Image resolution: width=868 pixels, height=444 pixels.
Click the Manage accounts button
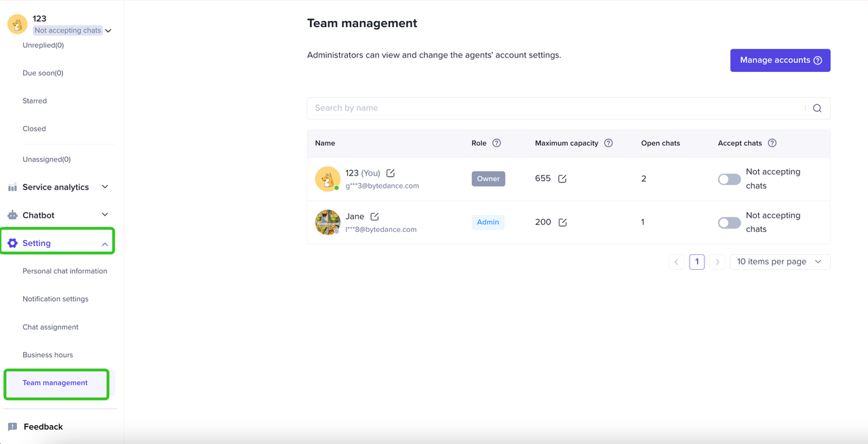tap(780, 60)
